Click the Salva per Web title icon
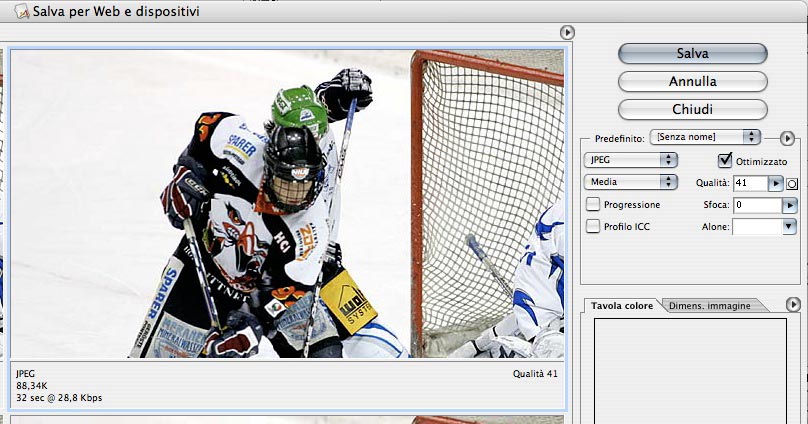The image size is (808, 424). (21, 12)
